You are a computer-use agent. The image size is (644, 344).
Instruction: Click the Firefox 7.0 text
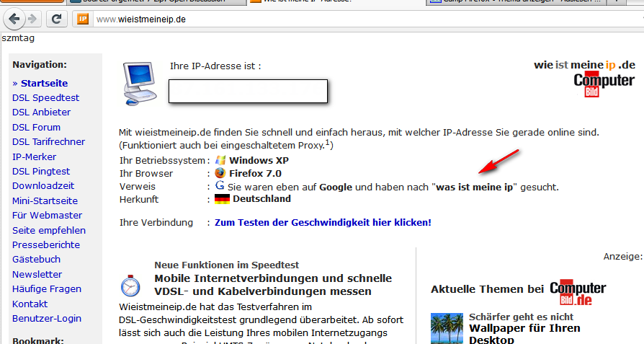pos(255,173)
